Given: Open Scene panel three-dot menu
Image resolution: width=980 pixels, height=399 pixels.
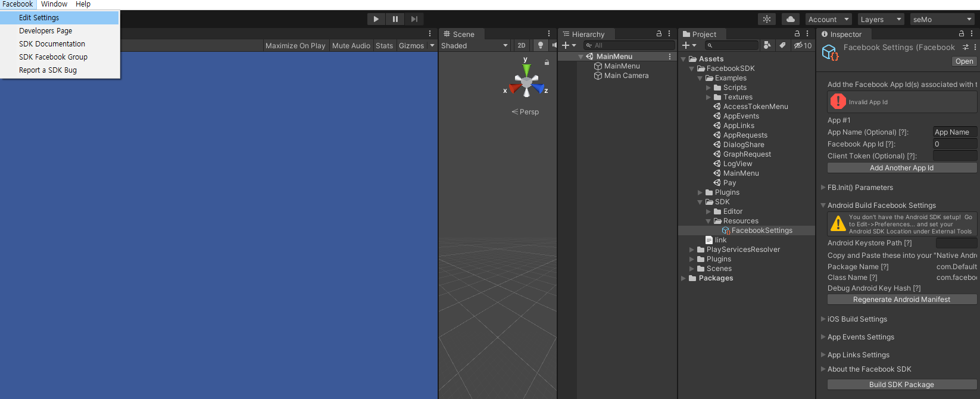Looking at the screenshot, I should [549, 34].
